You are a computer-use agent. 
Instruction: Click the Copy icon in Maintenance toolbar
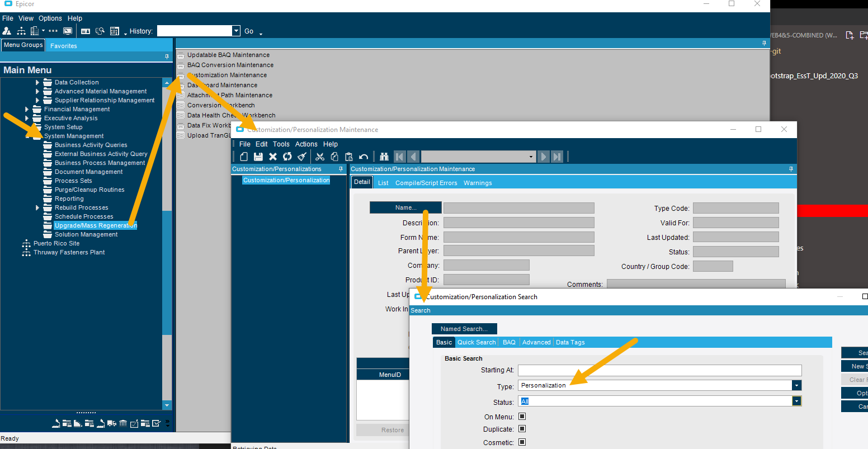point(334,157)
